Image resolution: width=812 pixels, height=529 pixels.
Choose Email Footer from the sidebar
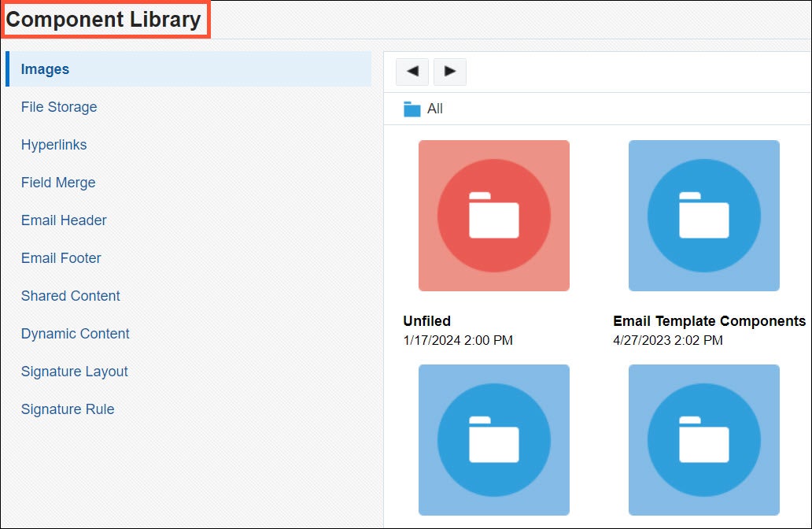(61, 258)
